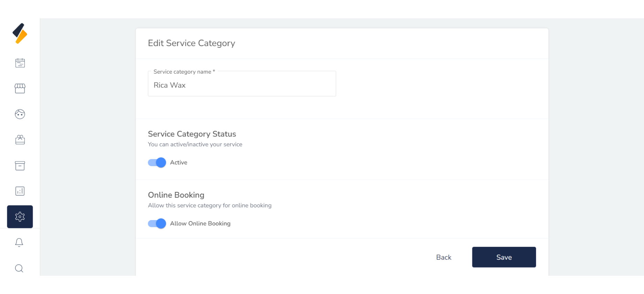Click the Service category name field
This screenshot has height=294, width=644.
click(x=242, y=85)
